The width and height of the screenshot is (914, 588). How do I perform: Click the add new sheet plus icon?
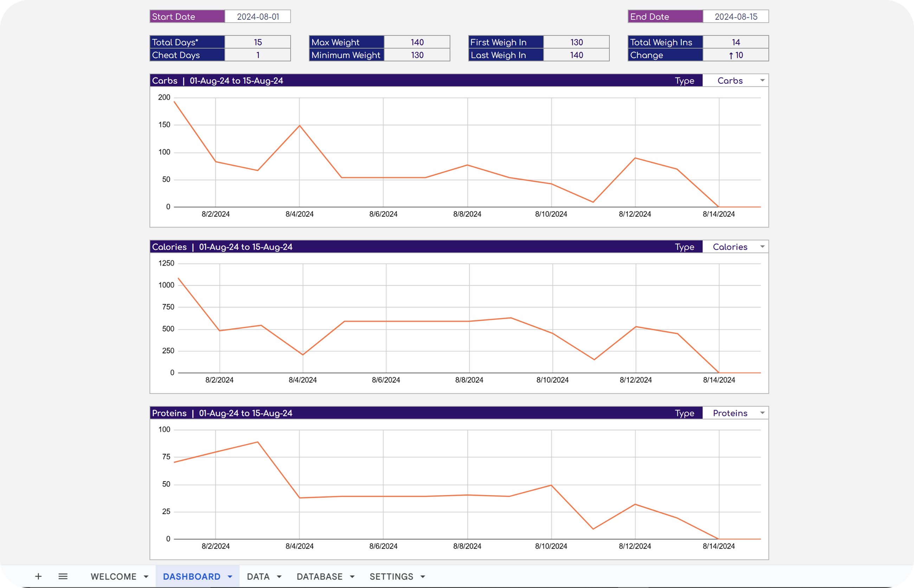[x=38, y=576]
